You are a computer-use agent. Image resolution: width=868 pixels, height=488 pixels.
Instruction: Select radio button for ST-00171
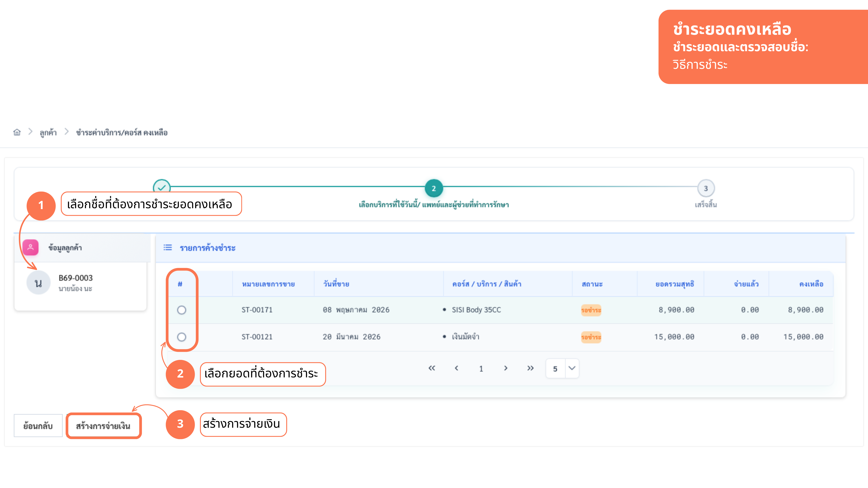coord(182,310)
